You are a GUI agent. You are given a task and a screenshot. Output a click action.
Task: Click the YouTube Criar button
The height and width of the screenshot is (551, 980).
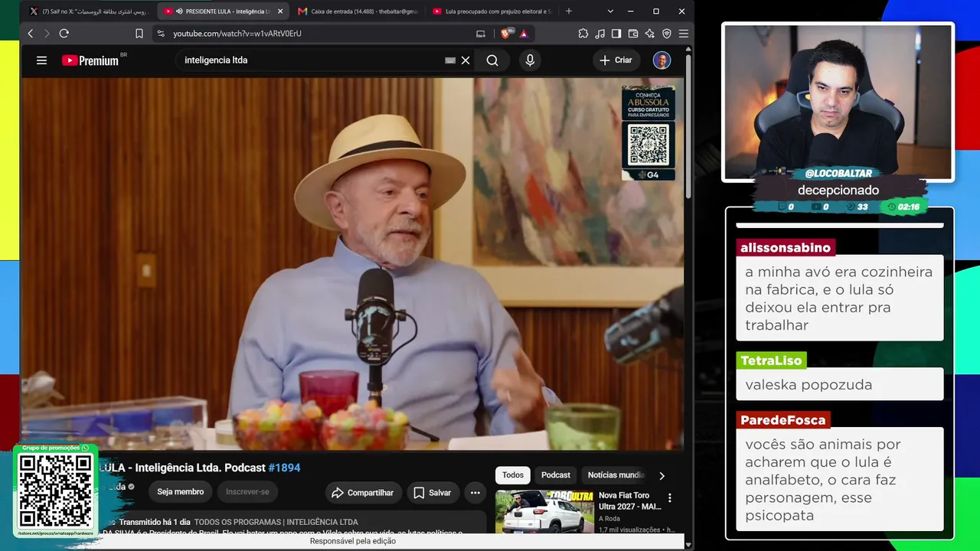pyautogui.click(x=616, y=60)
